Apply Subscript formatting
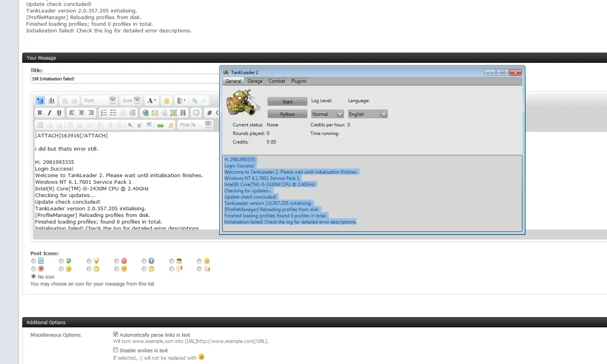Image resolution: width=607 pixels, height=364 pixels. point(130,125)
